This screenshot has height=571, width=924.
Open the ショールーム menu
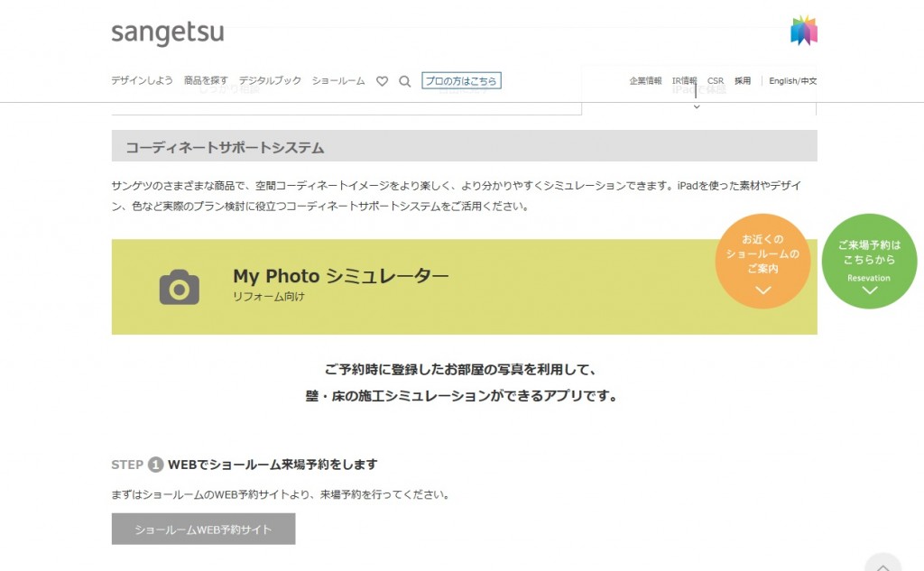[x=338, y=80]
